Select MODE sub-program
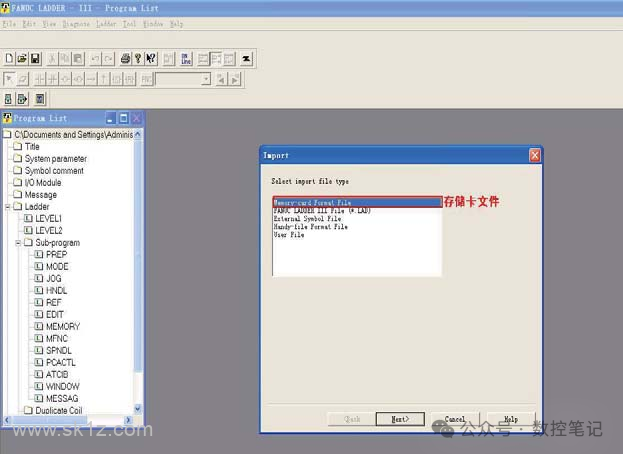623x454 pixels. (x=57, y=267)
